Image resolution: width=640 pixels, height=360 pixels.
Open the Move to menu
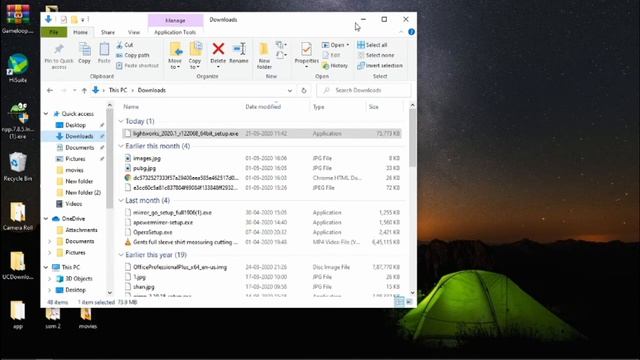coord(175,56)
